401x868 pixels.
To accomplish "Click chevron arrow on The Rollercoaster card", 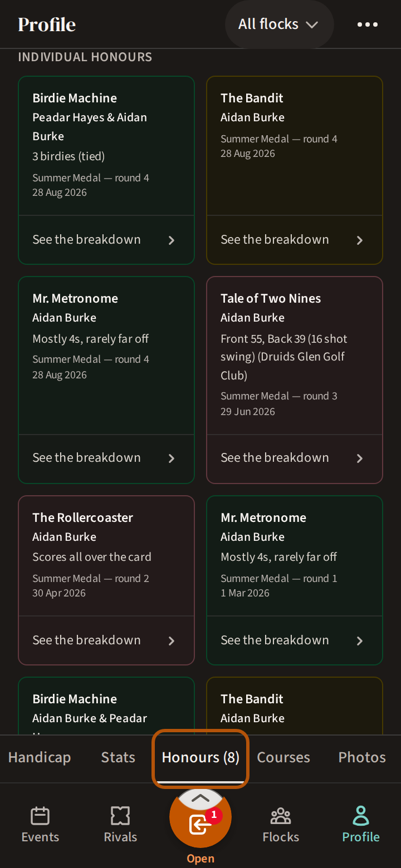I will coord(172,640).
